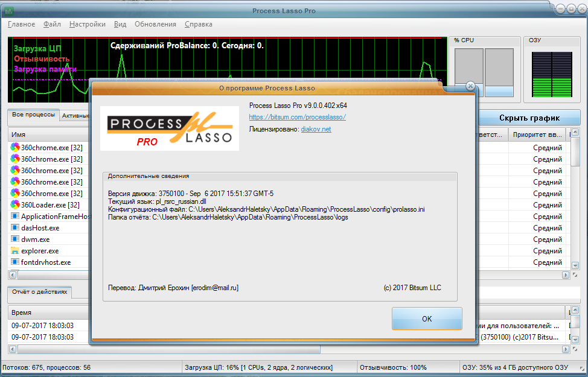Click icon of first 360chrome.exe row
Screen dimensions: 588x377
15,147
